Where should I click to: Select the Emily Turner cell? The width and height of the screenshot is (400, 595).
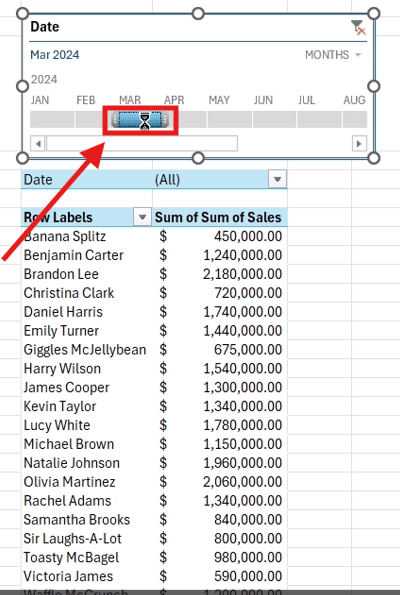[87, 331]
